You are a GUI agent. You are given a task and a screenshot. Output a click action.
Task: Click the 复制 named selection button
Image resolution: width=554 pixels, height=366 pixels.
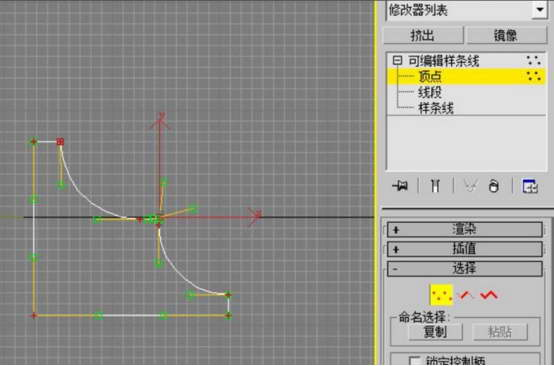pyautogui.click(x=435, y=332)
